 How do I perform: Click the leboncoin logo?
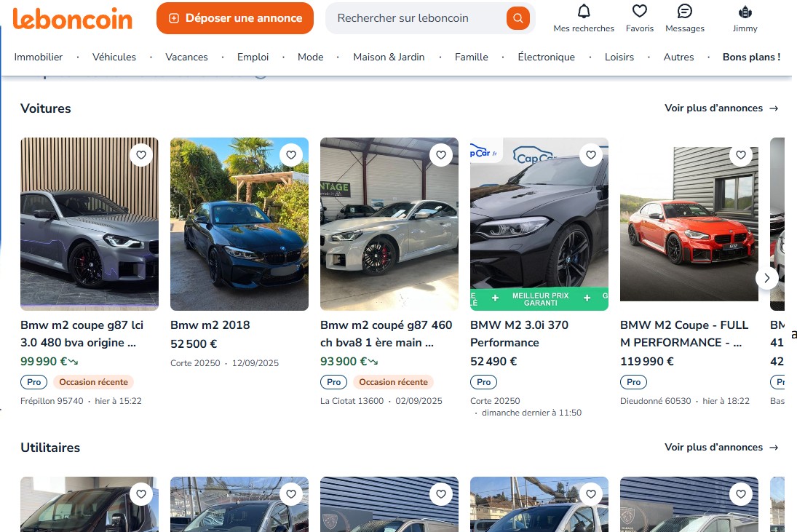(73, 18)
